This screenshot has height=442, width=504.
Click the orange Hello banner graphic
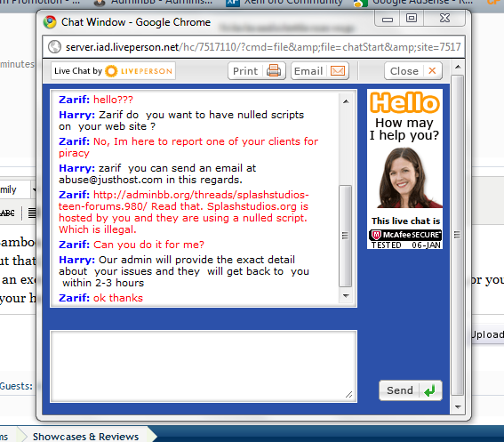[404, 102]
